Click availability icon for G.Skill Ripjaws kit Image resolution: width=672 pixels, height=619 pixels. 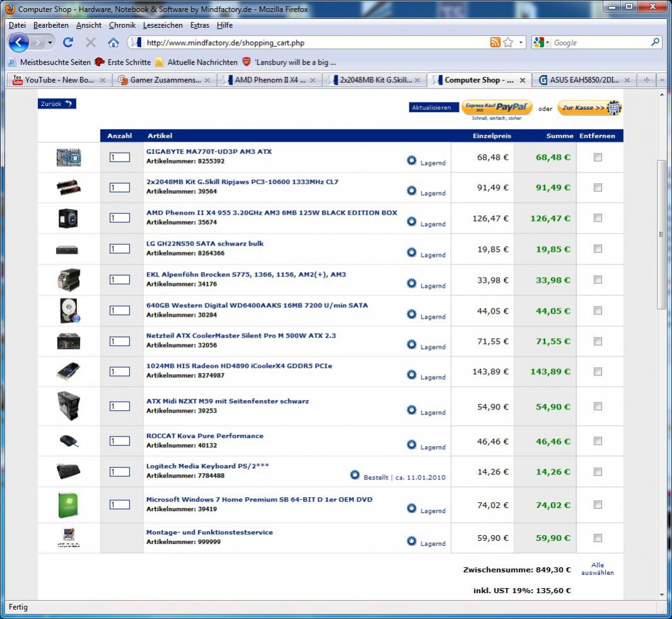tap(411, 191)
